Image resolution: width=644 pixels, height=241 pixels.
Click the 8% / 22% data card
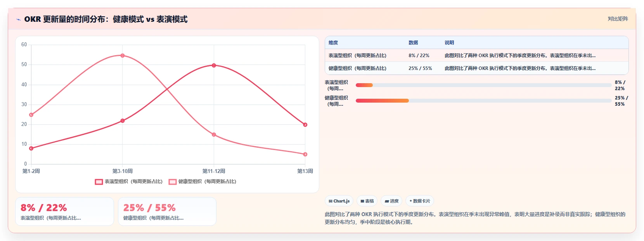(x=64, y=211)
